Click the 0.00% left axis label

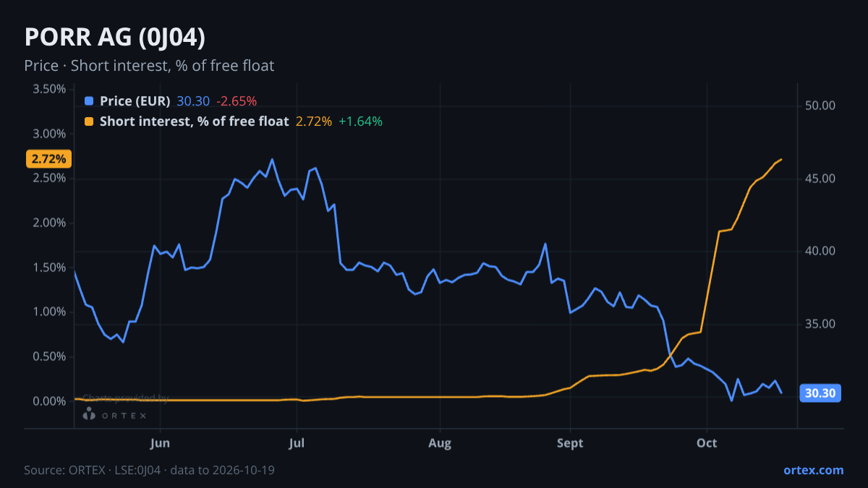pos(50,401)
